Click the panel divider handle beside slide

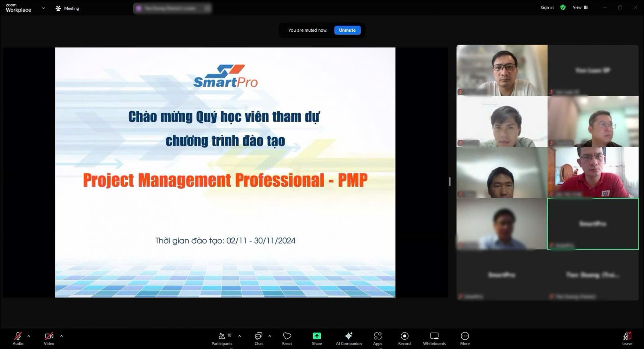[450, 181]
